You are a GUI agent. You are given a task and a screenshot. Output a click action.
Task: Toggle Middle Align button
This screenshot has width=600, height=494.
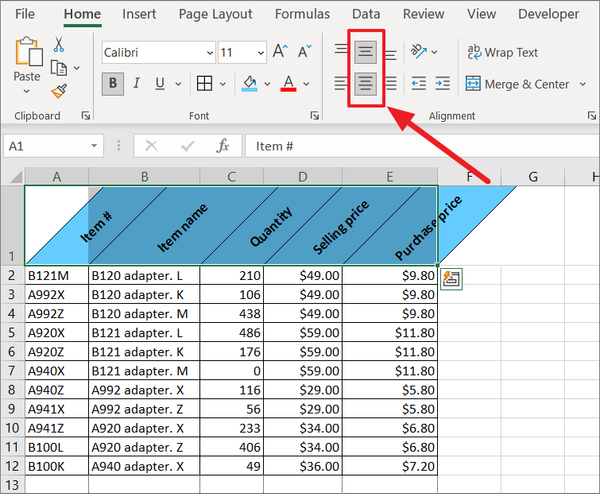[x=365, y=51]
